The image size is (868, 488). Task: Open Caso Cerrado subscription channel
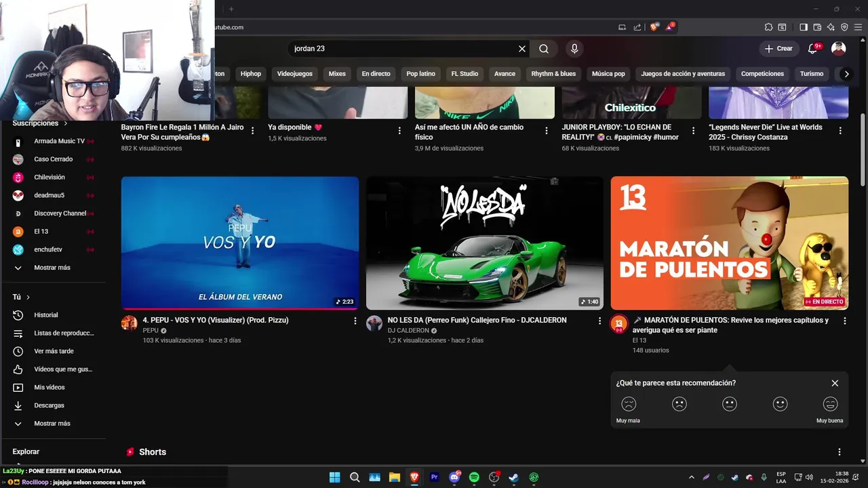(x=53, y=159)
